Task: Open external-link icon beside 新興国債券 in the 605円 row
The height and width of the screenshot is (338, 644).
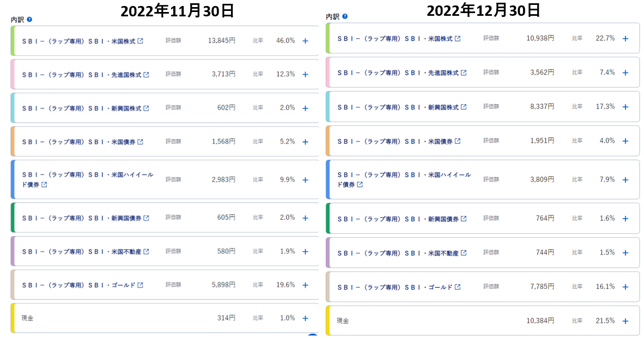Action: click(x=146, y=218)
